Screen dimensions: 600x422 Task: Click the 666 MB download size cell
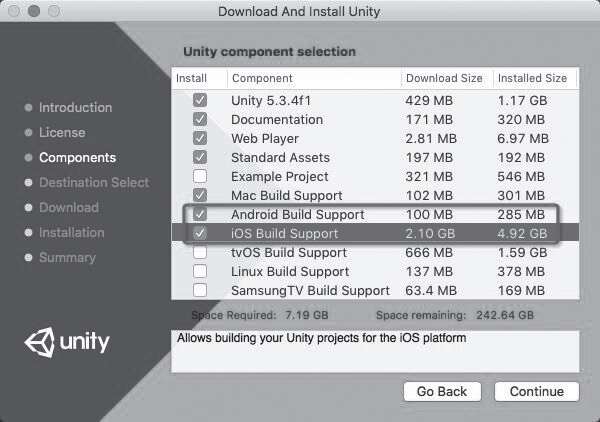pos(429,253)
